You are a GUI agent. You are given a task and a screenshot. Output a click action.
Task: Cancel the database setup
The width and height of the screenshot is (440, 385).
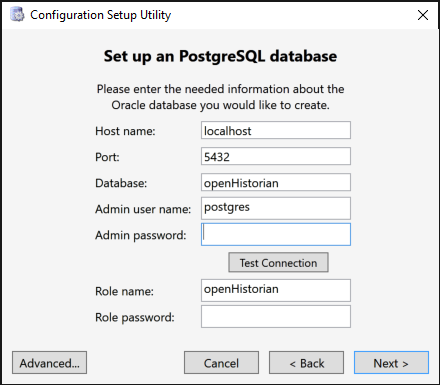[x=221, y=363]
